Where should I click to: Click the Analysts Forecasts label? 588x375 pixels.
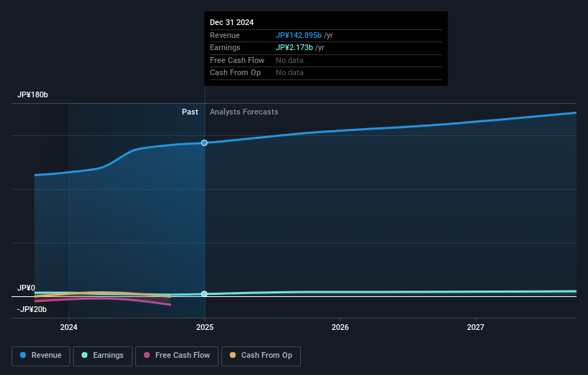click(244, 112)
